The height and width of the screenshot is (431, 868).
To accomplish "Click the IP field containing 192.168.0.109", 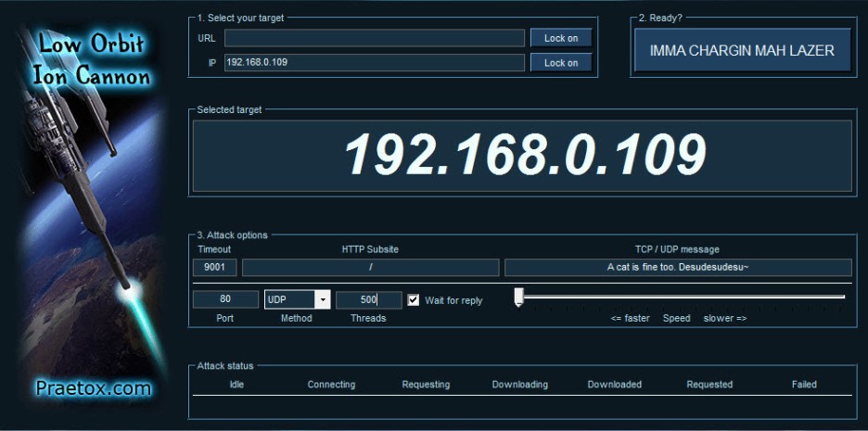I will 375,62.
